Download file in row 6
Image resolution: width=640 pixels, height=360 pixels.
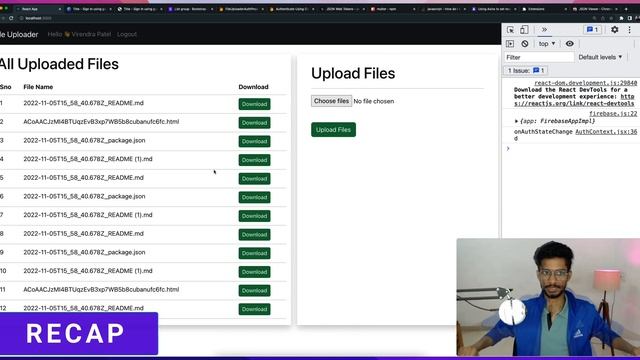tap(254, 197)
